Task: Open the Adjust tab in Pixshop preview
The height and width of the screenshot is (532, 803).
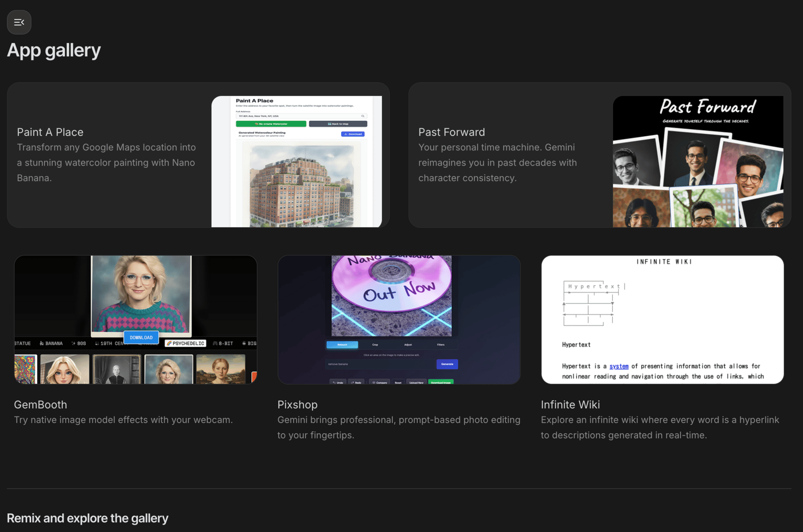Action: tap(408, 345)
